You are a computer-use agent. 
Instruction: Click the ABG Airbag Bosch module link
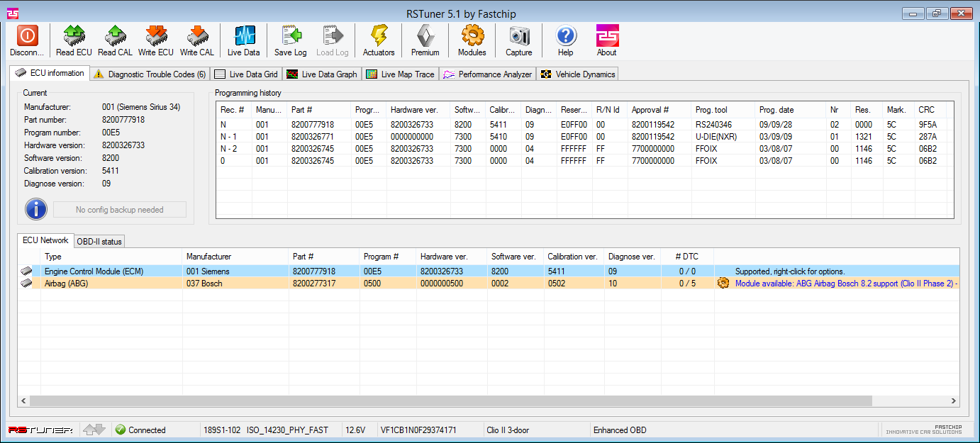coord(844,284)
